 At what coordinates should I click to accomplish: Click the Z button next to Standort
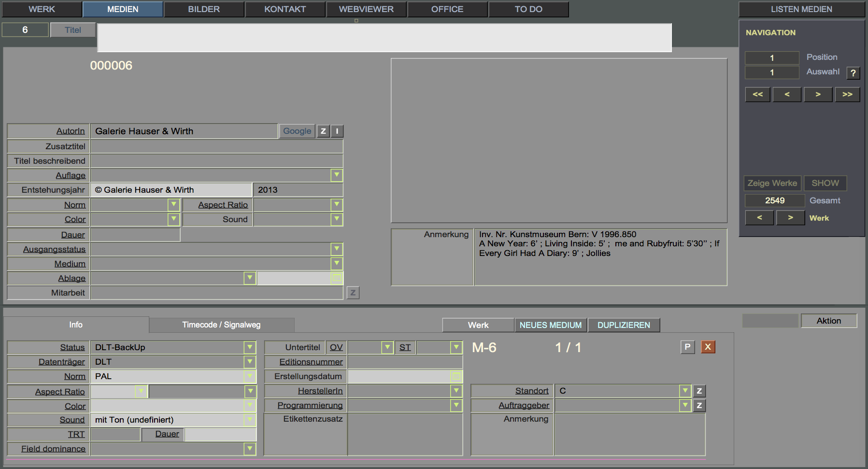point(699,391)
